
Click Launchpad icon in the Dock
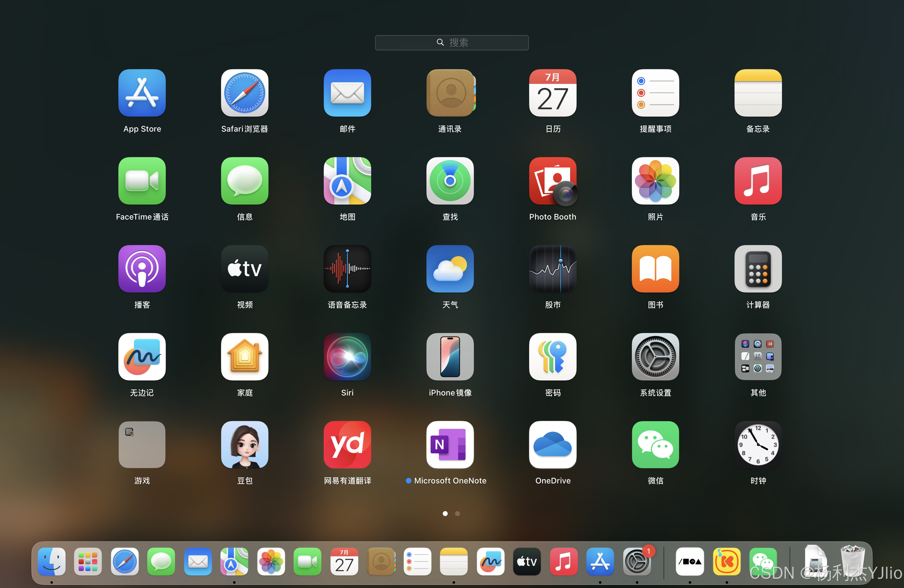click(x=88, y=562)
